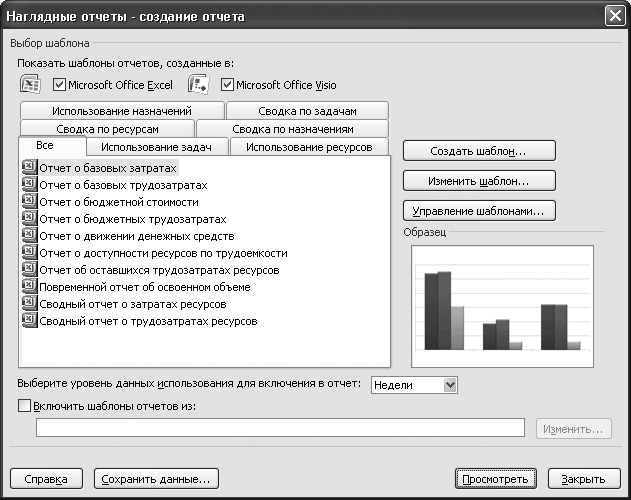This screenshot has height=500, width=631.
Task: Click the 'Просмотреть' button
Action: point(495,478)
